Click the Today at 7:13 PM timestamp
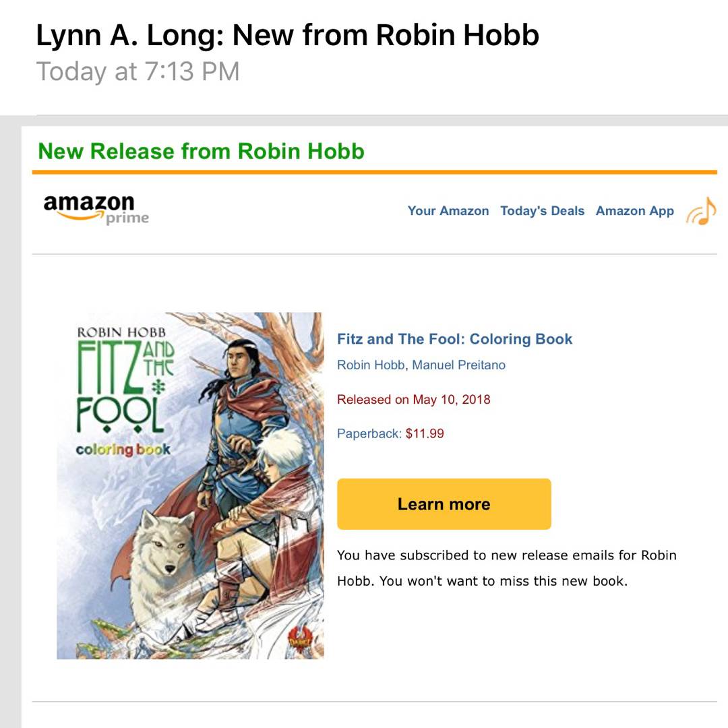 pyautogui.click(x=138, y=71)
